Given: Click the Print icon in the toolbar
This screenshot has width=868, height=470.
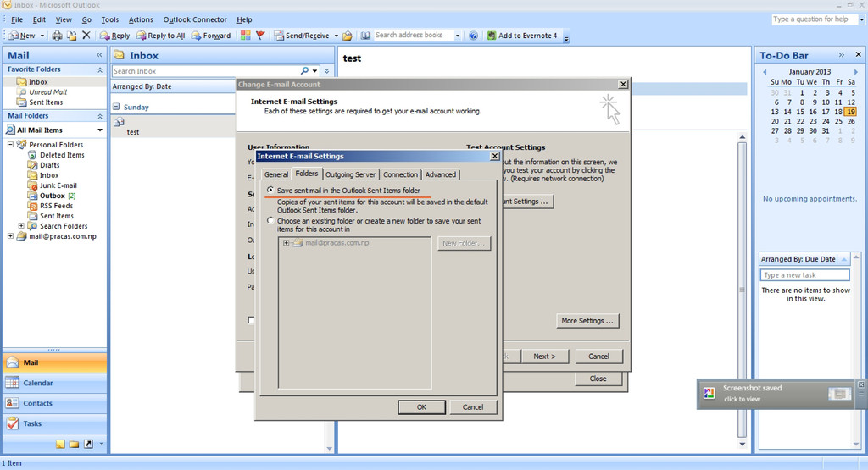Looking at the screenshot, I should pyautogui.click(x=57, y=36).
